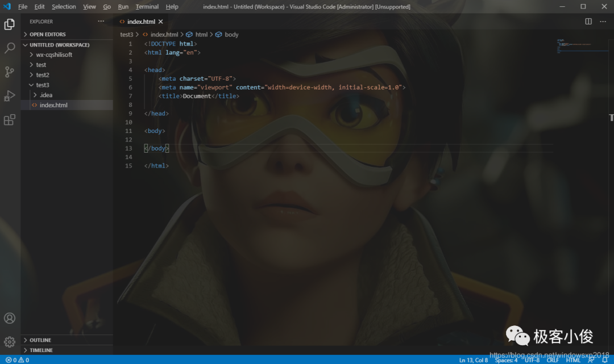Click UTF-8 encoding in status bar

[x=532, y=360]
